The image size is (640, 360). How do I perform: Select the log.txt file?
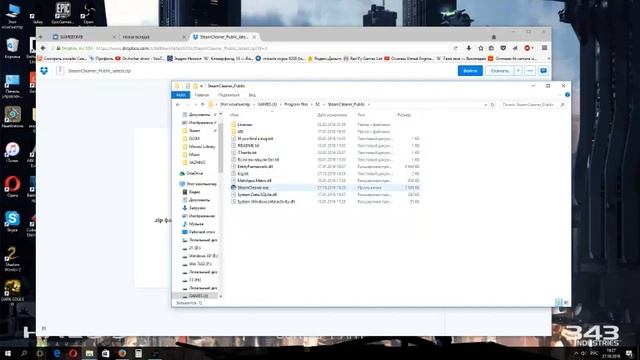pos(243,174)
